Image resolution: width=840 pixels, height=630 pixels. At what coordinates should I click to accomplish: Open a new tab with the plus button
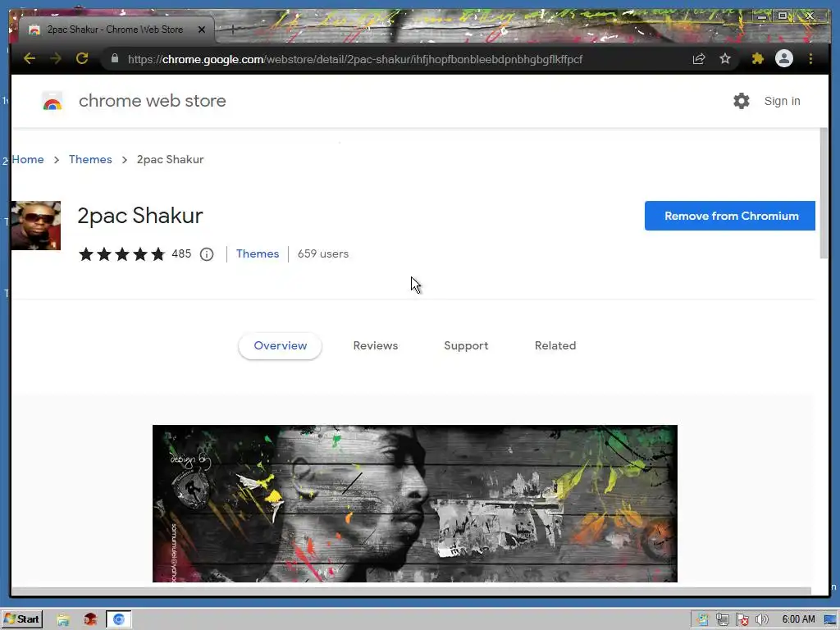point(232,30)
